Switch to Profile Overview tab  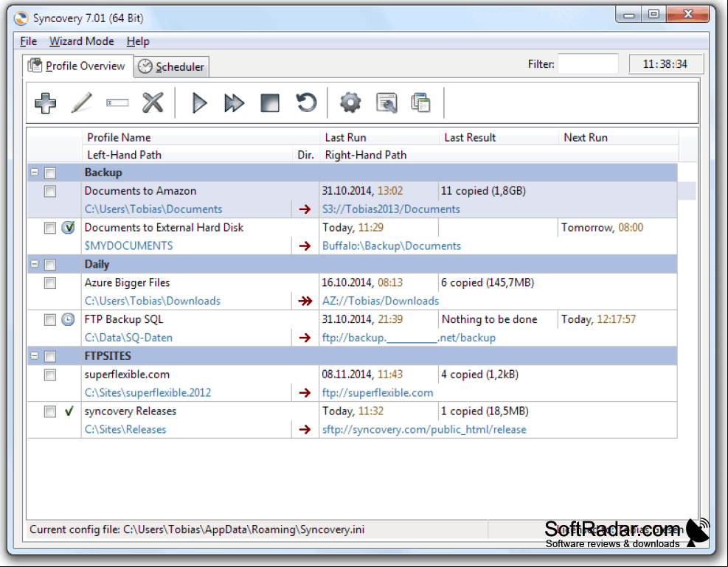click(78, 66)
